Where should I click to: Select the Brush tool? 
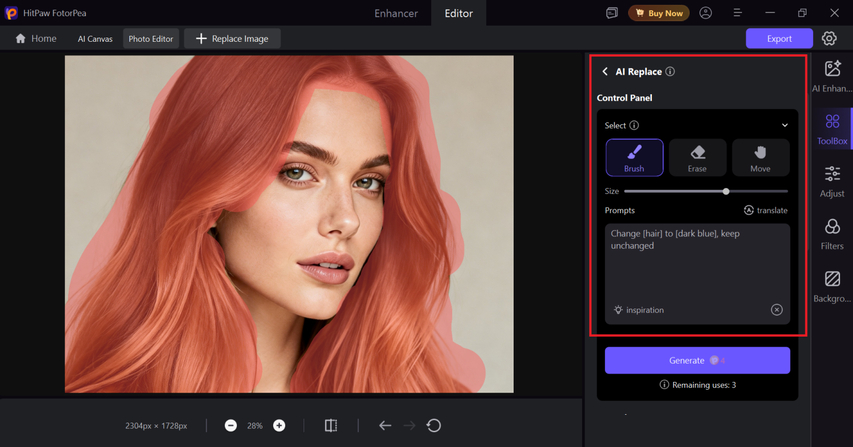point(634,158)
